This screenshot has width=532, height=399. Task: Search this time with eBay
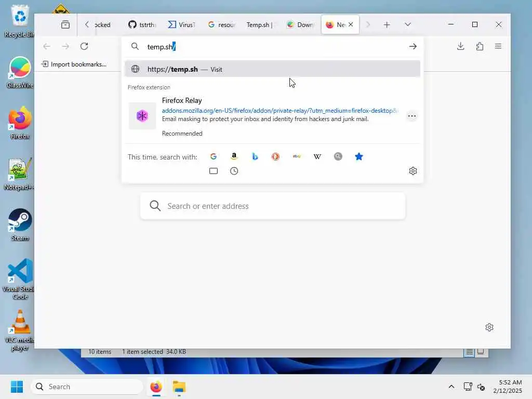(297, 156)
